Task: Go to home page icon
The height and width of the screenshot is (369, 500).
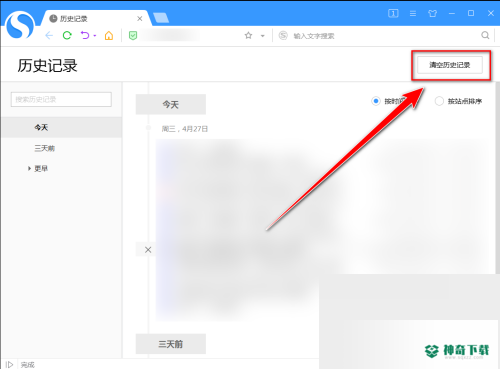Action: (x=109, y=35)
